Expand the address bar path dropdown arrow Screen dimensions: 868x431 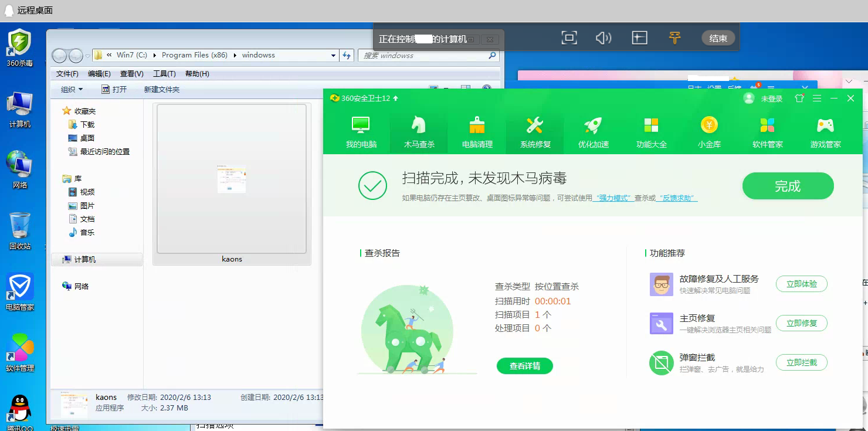pyautogui.click(x=333, y=56)
